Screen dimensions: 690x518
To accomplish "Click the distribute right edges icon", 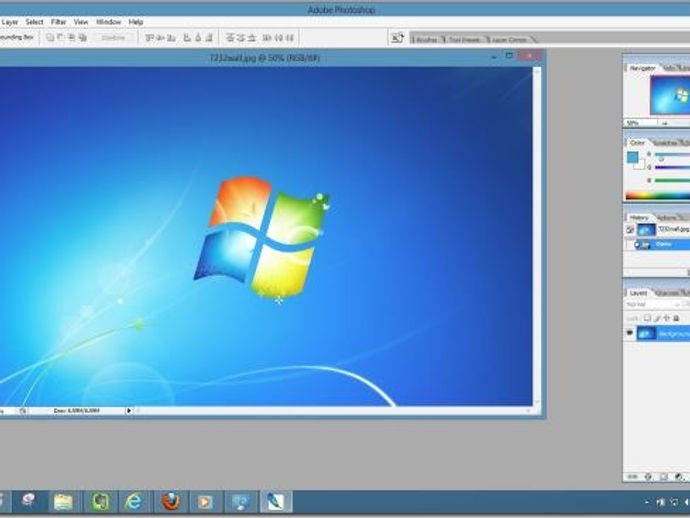I will click(x=289, y=38).
